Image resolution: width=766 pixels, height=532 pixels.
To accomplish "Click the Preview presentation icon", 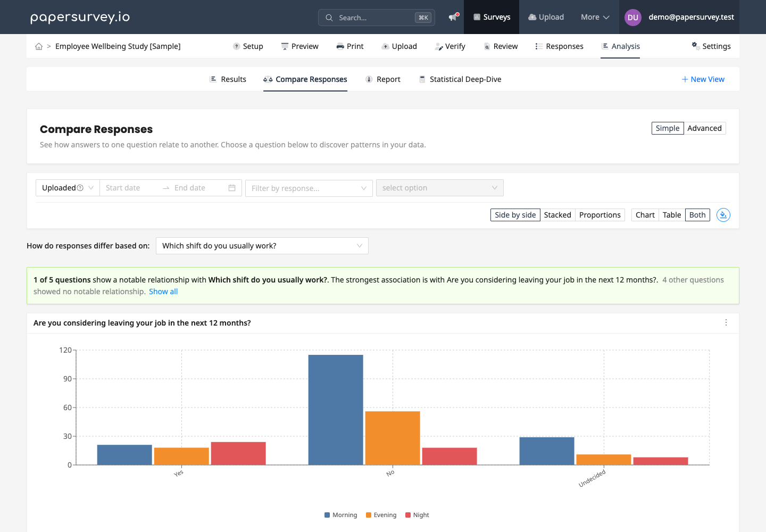I will [285, 46].
